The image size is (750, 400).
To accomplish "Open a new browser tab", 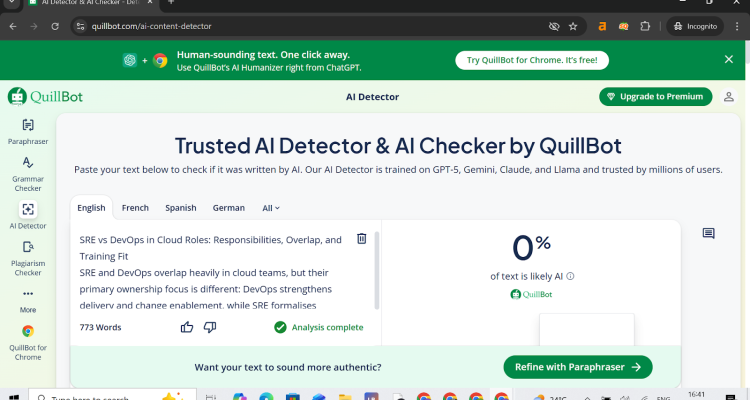I will [x=171, y=2].
